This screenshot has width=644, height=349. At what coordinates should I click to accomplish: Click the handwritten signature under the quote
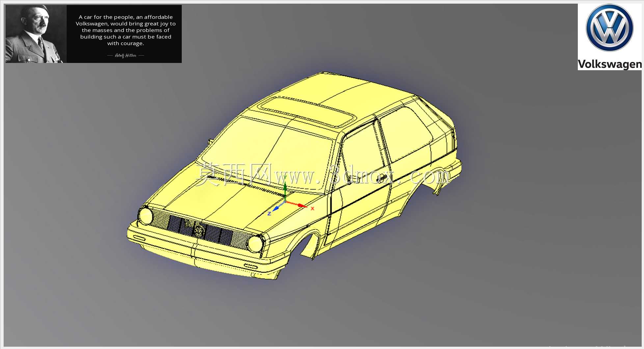pos(125,55)
